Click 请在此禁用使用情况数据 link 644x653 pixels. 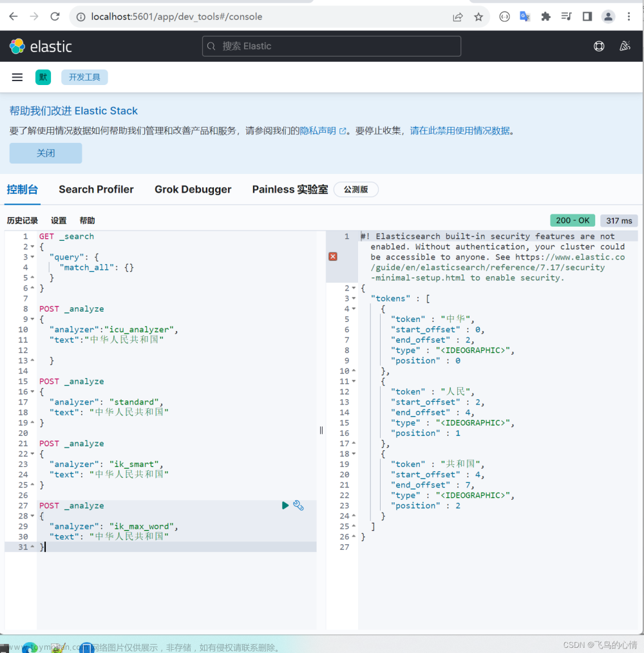point(459,131)
